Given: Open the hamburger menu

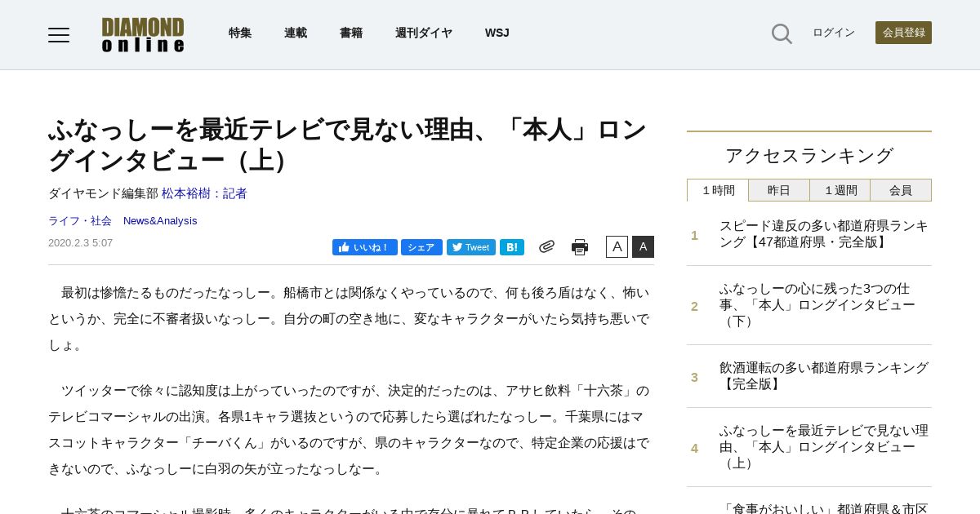Looking at the screenshot, I should pos(59,34).
